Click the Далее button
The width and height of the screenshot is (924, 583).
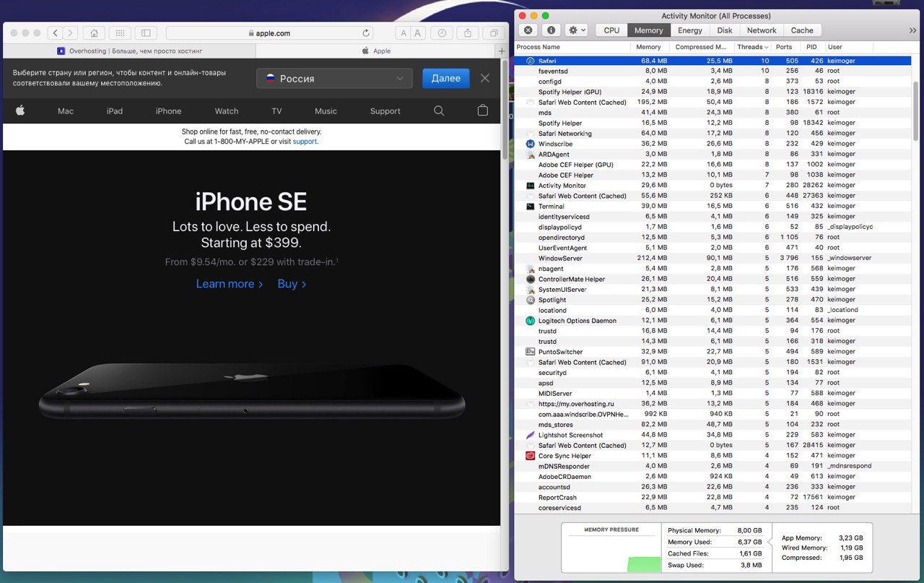tap(445, 78)
